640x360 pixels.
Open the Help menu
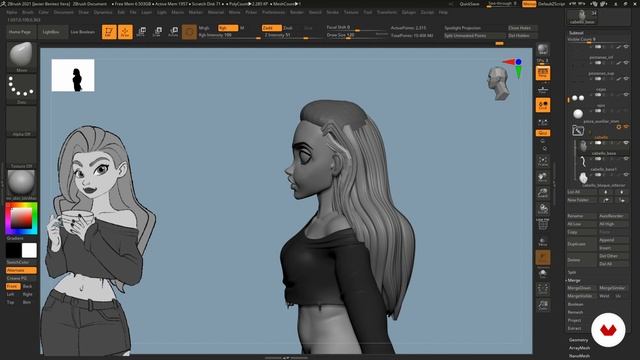[x=443, y=12]
